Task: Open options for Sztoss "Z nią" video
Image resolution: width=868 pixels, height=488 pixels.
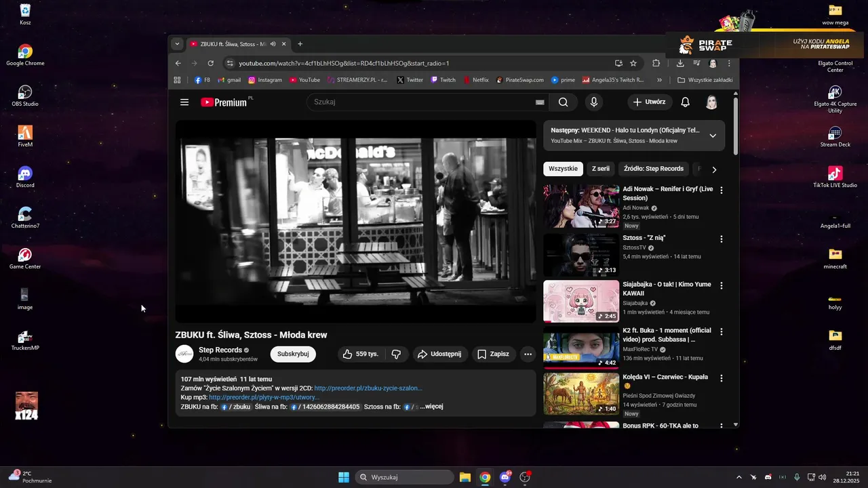Action: (722, 239)
